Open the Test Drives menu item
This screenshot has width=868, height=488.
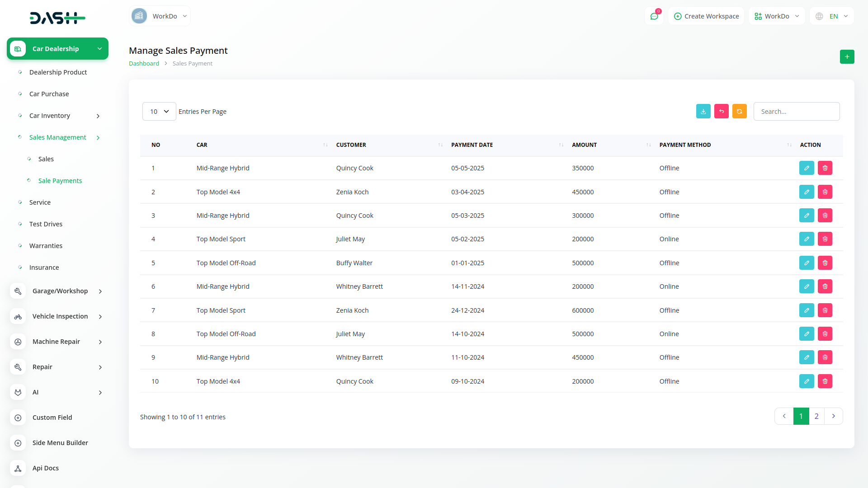pos(46,224)
